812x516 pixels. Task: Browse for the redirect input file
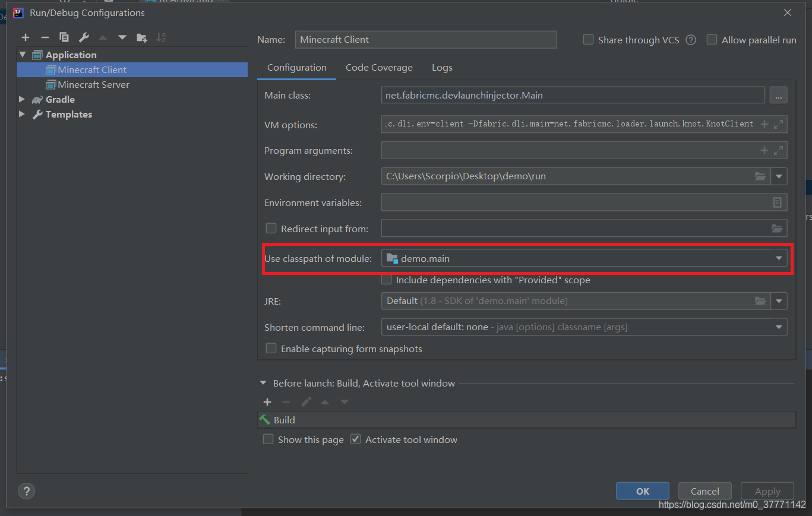pos(777,229)
